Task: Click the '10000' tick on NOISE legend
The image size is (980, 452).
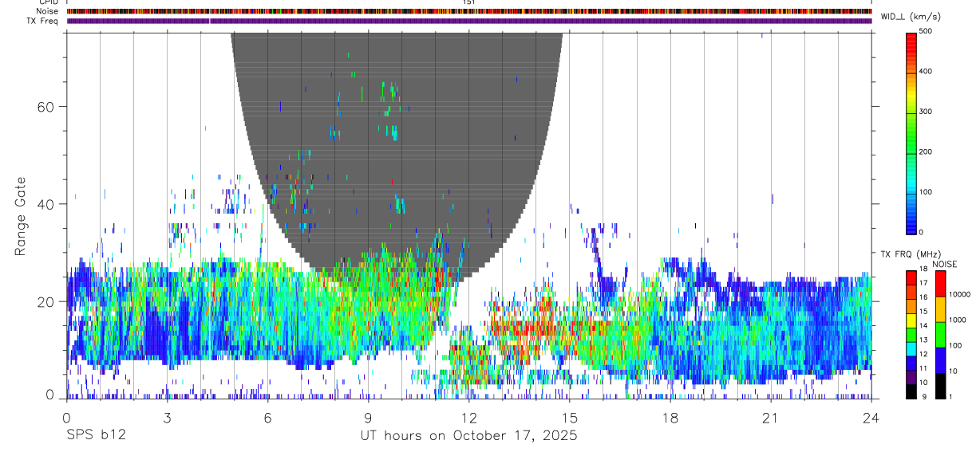Action: [960, 294]
